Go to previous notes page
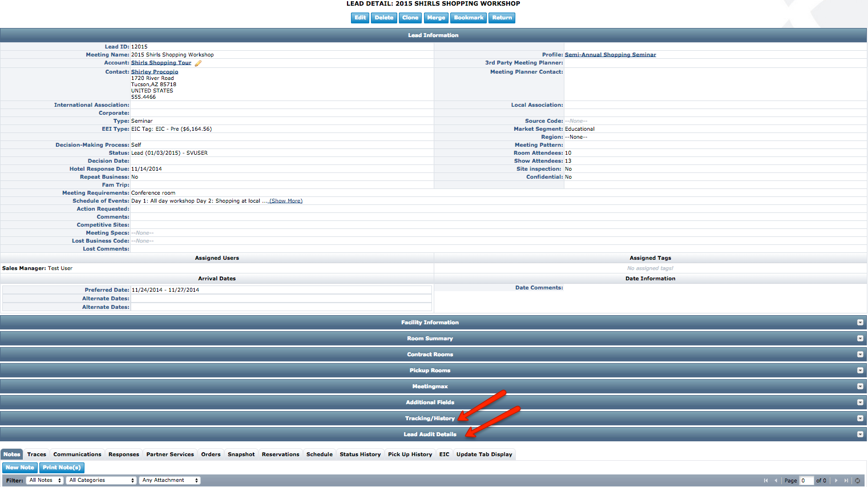 click(776, 481)
